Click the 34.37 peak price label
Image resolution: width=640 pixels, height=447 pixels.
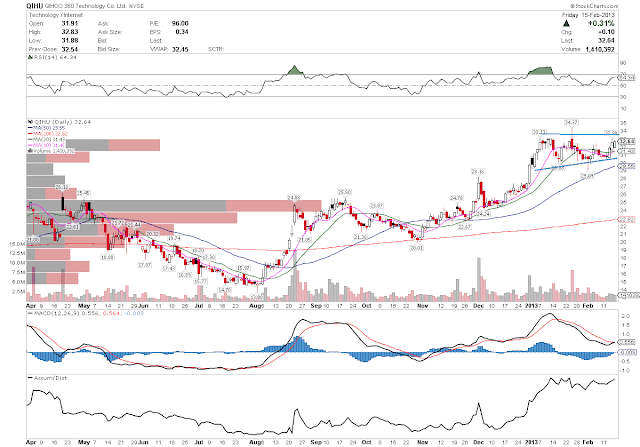click(x=571, y=122)
